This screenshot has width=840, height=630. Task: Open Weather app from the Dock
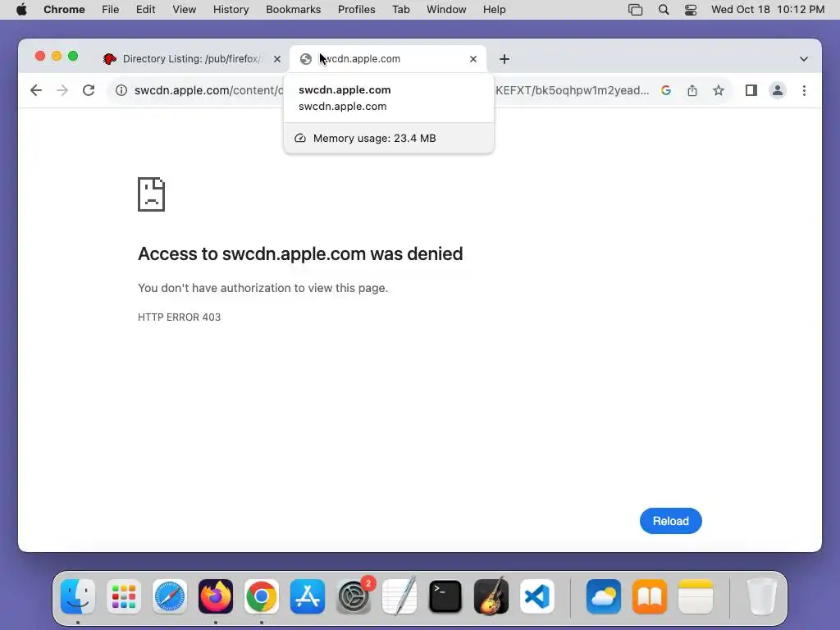tap(603, 596)
